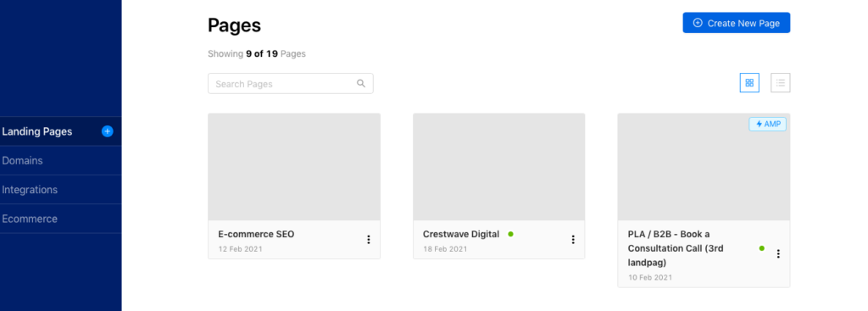Click the Crestwave Digital title
Viewport: 868px width, 311px height.
point(461,234)
